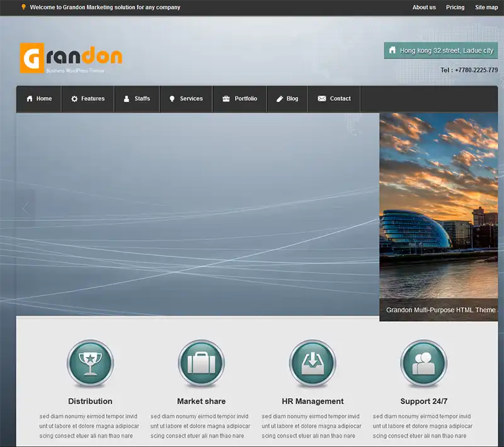Navigate to Portfolio
Screen dimensions: 504x447
[x=240, y=99]
